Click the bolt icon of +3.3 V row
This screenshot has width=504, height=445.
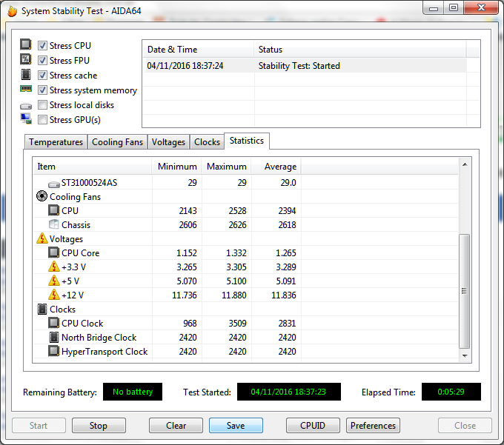point(53,267)
